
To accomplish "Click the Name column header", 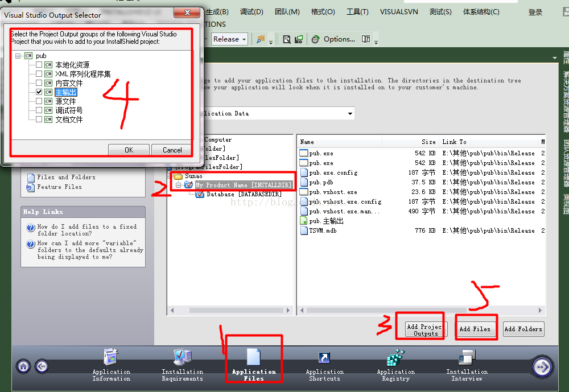I will tap(339, 142).
